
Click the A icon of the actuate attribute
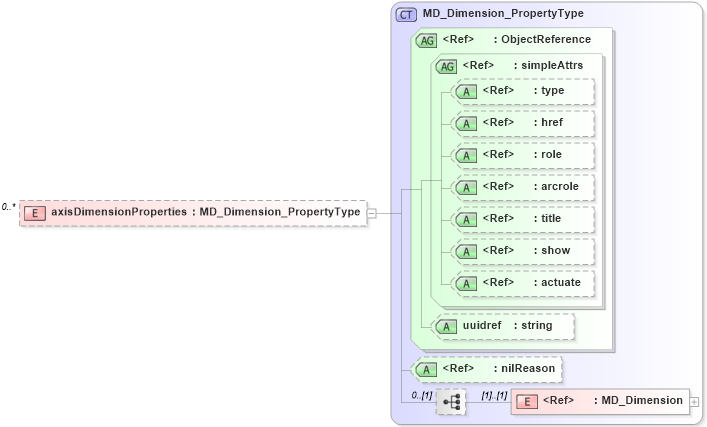(x=466, y=284)
